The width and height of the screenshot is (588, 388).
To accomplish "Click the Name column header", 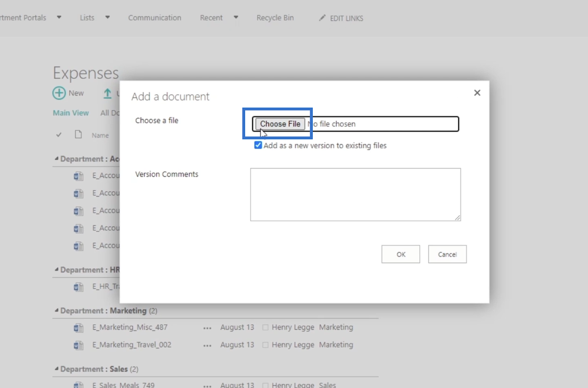I will [100, 135].
